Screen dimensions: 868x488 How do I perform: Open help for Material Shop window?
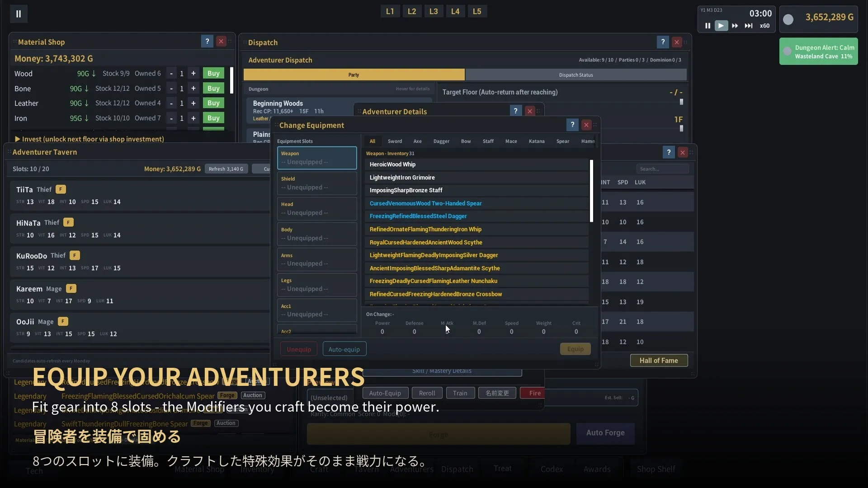coord(207,42)
